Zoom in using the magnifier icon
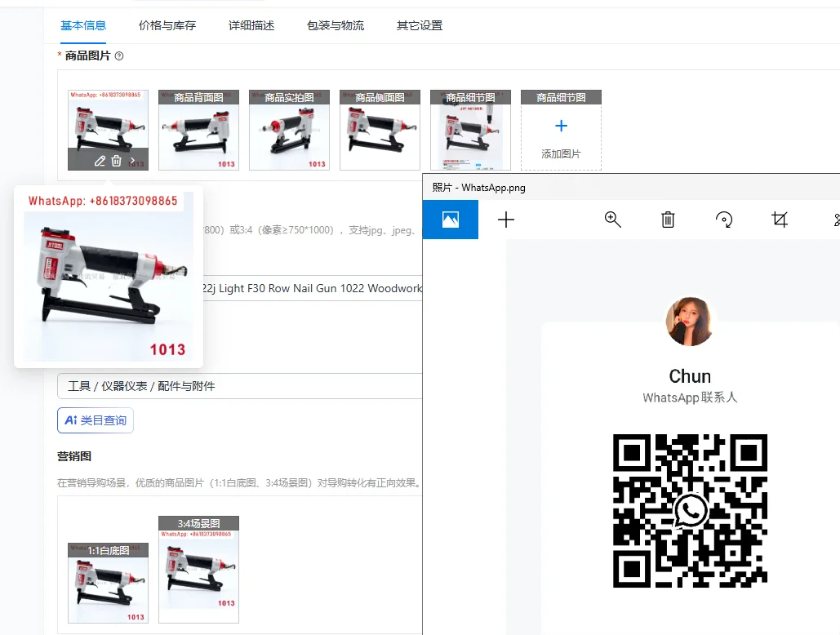840x635 pixels. click(x=612, y=220)
